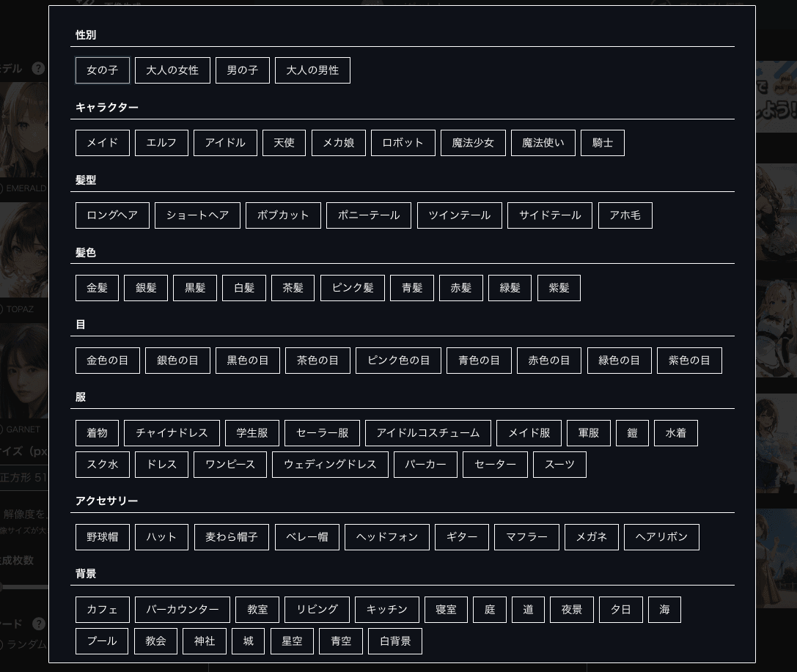Toggle the メガネ accessory tag
Screen dimensions: 797x672
591,537
